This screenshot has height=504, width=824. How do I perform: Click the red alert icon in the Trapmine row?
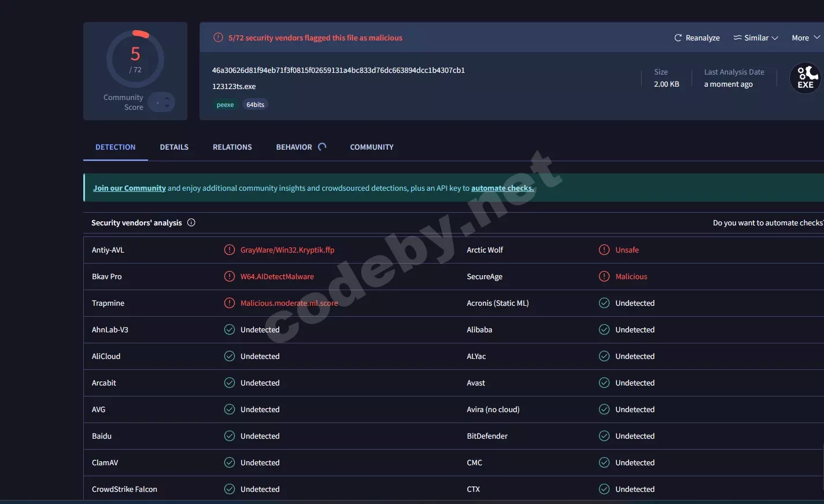[230, 303]
